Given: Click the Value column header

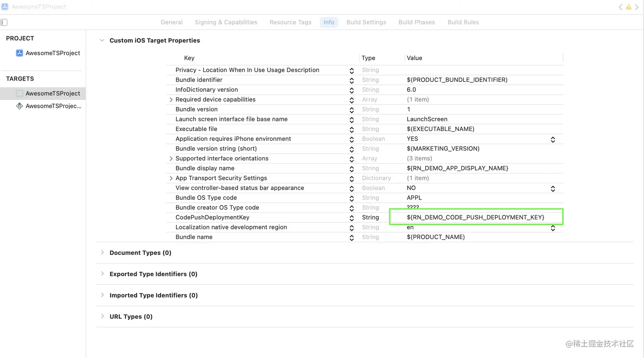Looking at the screenshot, I should (x=414, y=58).
